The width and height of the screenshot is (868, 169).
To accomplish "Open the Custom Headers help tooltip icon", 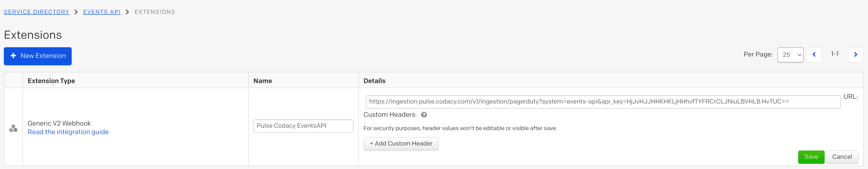I will tap(424, 115).
